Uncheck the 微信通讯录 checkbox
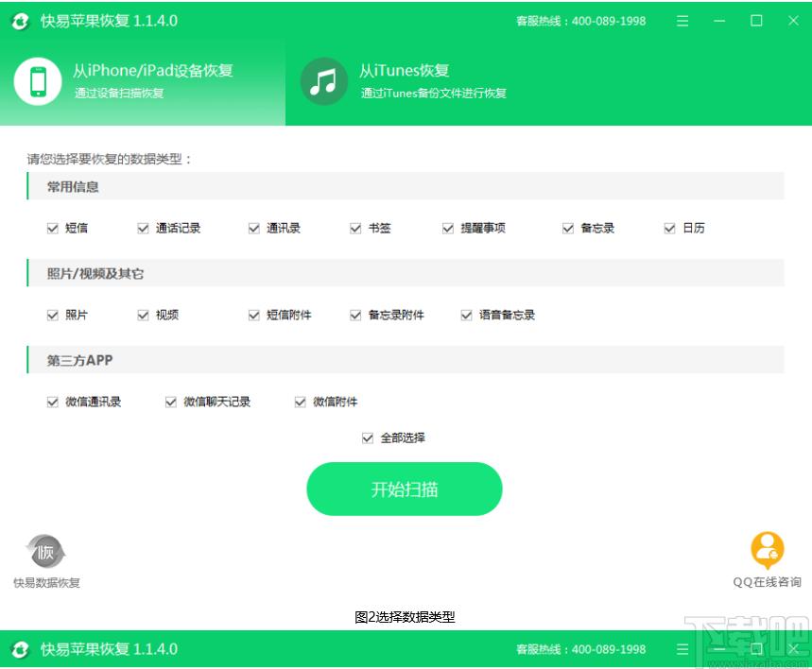This screenshot has width=812, height=669. pos(53,403)
